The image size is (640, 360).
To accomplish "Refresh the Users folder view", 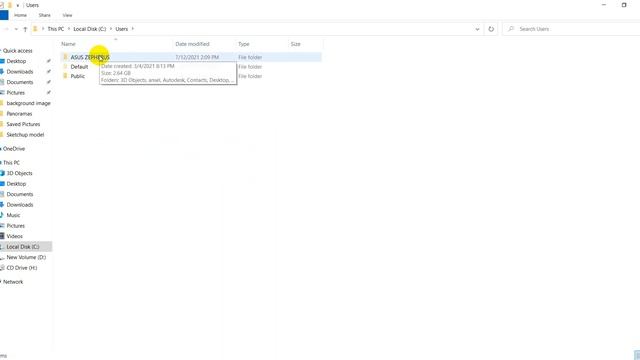I will coord(491,29).
